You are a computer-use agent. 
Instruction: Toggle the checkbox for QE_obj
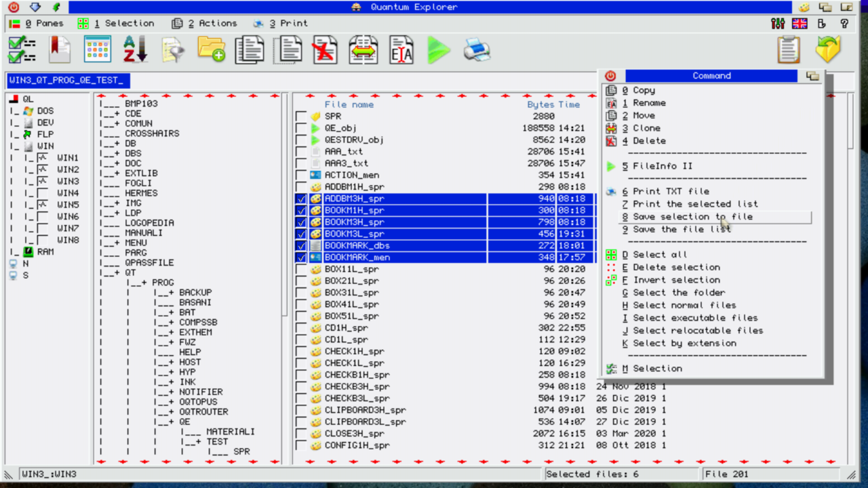[301, 128]
